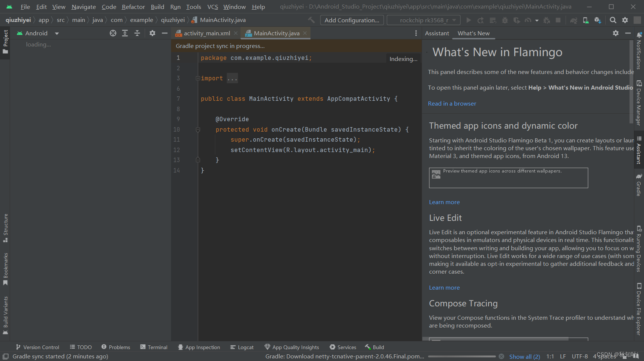The height and width of the screenshot is (361, 644).
Task: Toggle the Bookmarks tool window
Action: [x=5, y=269]
